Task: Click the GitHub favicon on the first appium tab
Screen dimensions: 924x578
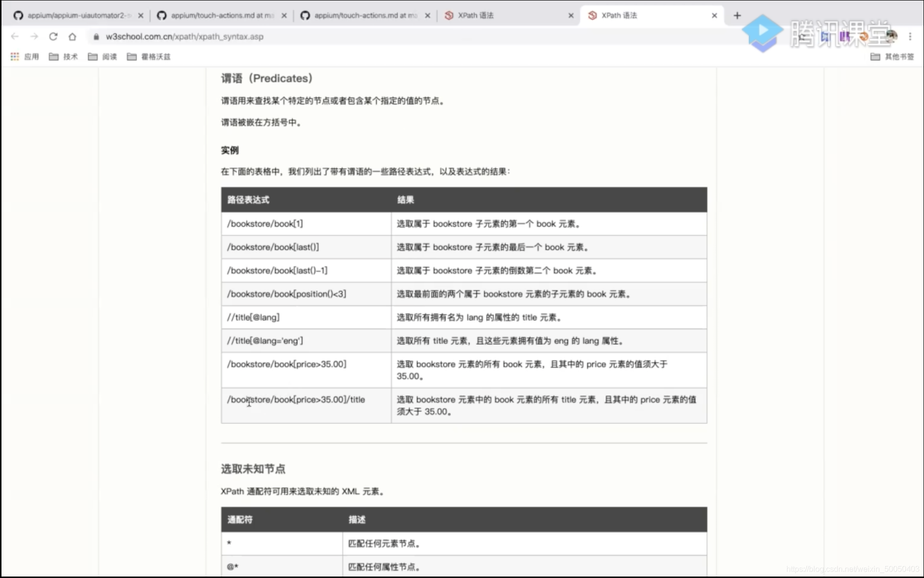Action: click(18, 15)
